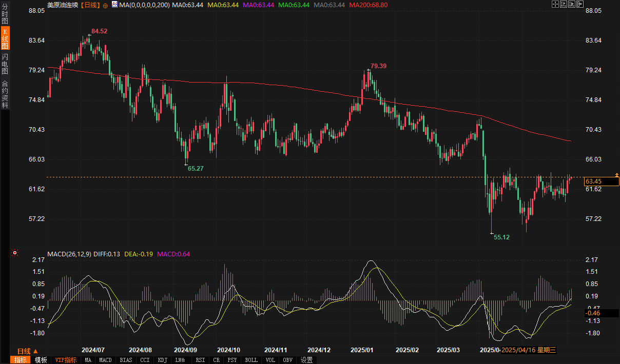Viewport: 620px width, 364px height.
Task: Click the panel slide-out arrow icon
Action: pos(580,4)
